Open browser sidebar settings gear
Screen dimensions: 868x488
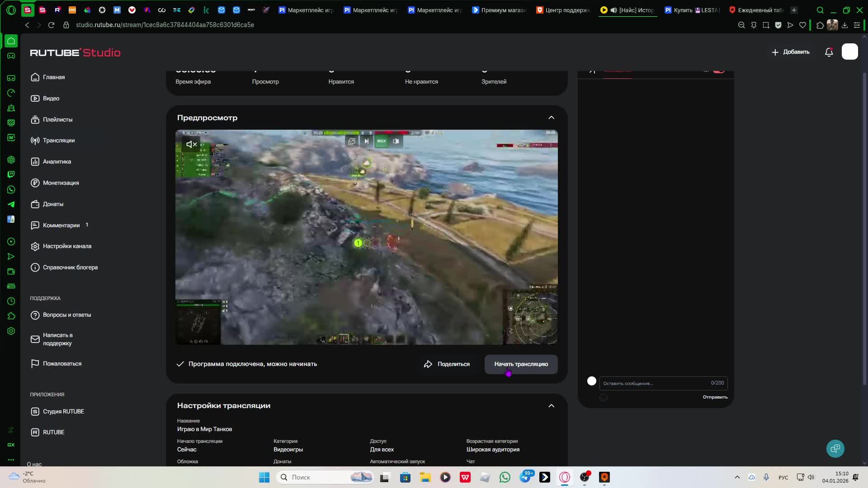11,331
